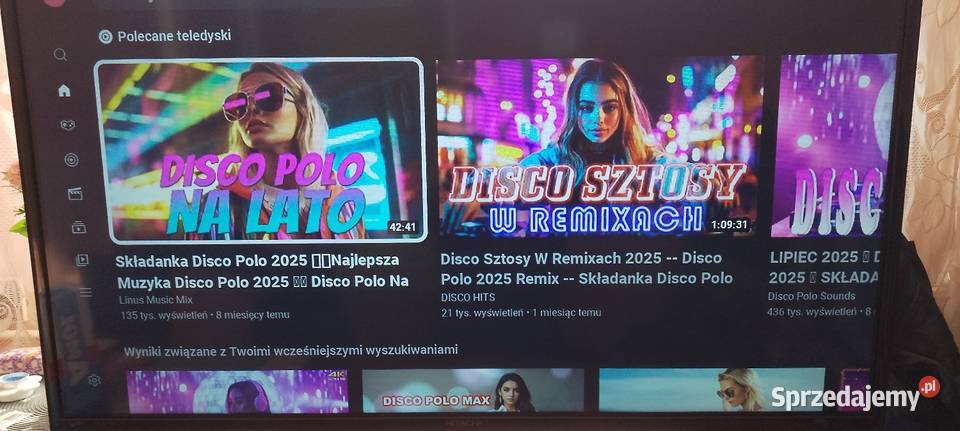Open Settings gear icon in the sidebar
This screenshot has height=431, width=960.
point(94,380)
